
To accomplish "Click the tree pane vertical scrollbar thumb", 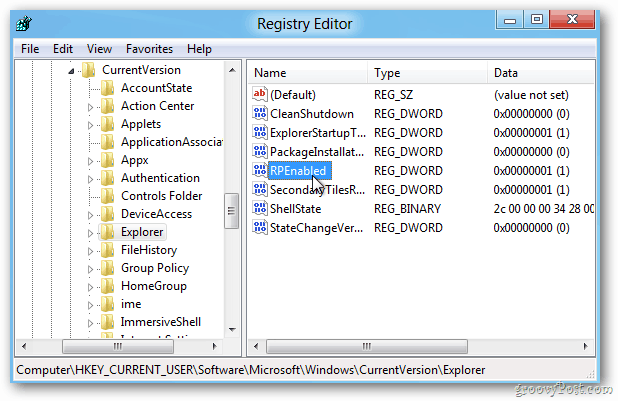I will click(232, 211).
